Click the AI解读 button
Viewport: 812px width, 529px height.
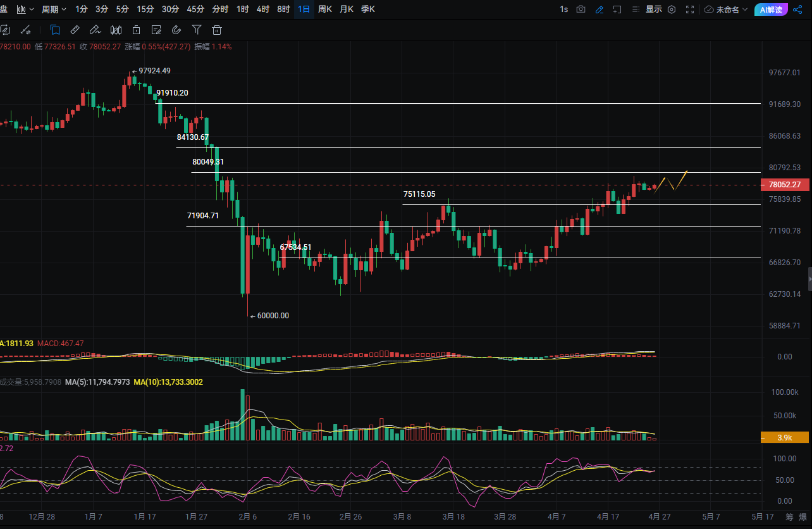[x=771, y=9]
